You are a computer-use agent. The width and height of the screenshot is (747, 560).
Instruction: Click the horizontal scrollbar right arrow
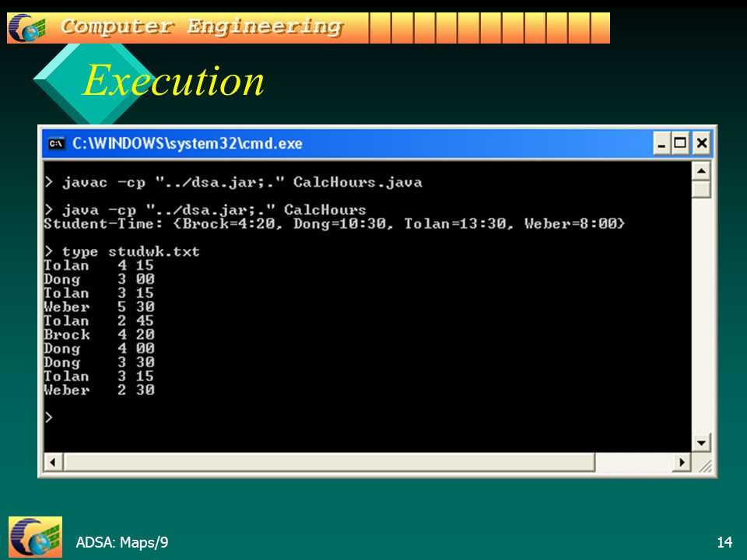pos(682,462)
